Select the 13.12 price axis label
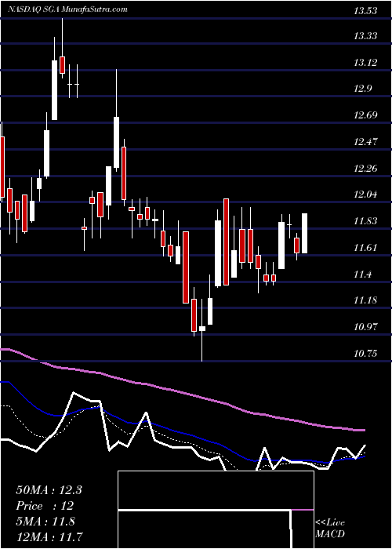This screenshot has width=392, height=549. point(365,63)
